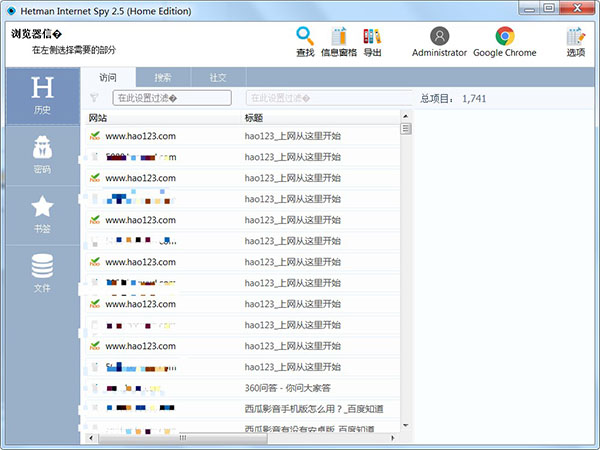
Task: Click the Hetman Internet Spy title bar icon
Action: tap(11, 11)
